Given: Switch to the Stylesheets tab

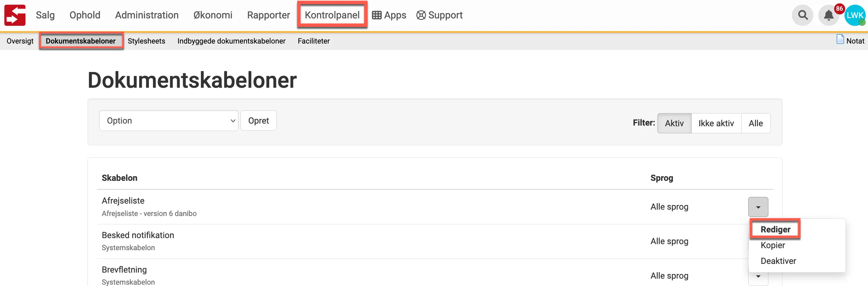Looking at the screenshot, I should pos(146,41).
